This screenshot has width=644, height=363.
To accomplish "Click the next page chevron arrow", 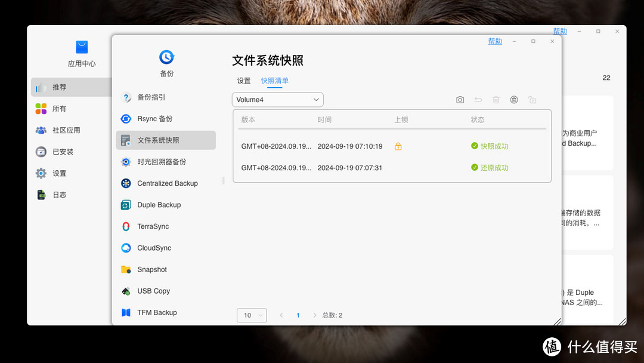I will pos(314,315).
